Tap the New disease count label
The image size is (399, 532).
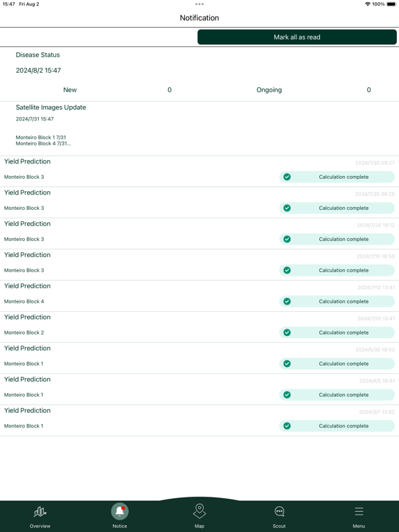point(70,90)
